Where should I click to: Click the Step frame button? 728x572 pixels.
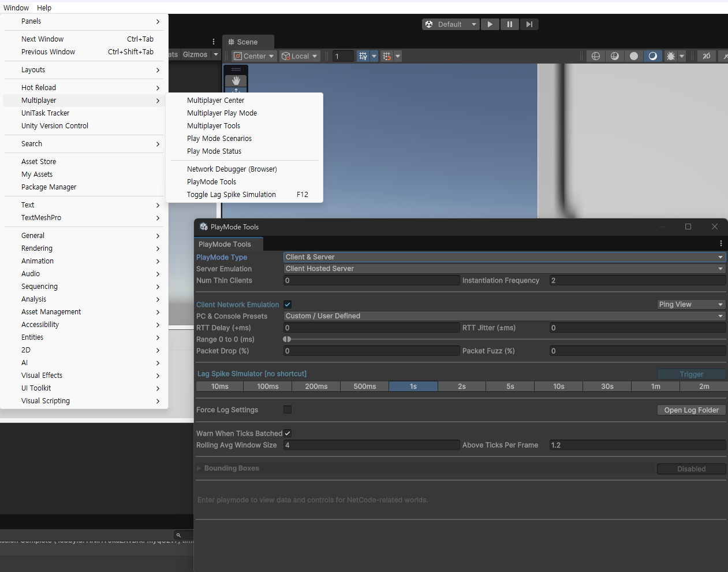[x=529, y=24]
